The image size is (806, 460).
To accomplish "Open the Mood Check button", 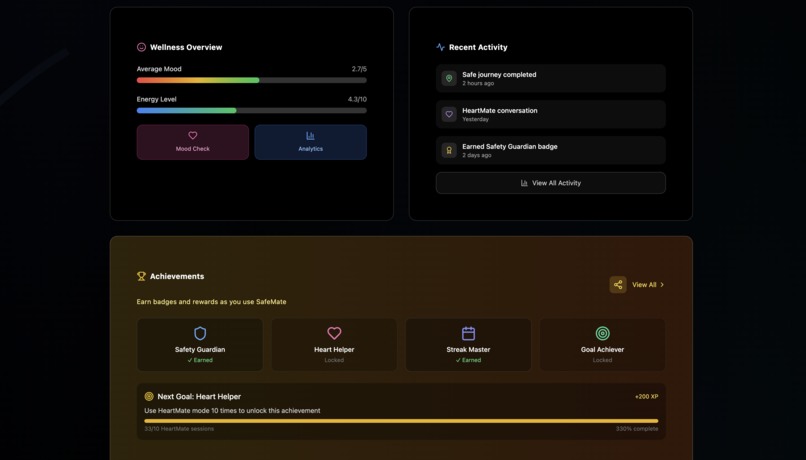I will [x=193, y=142].
